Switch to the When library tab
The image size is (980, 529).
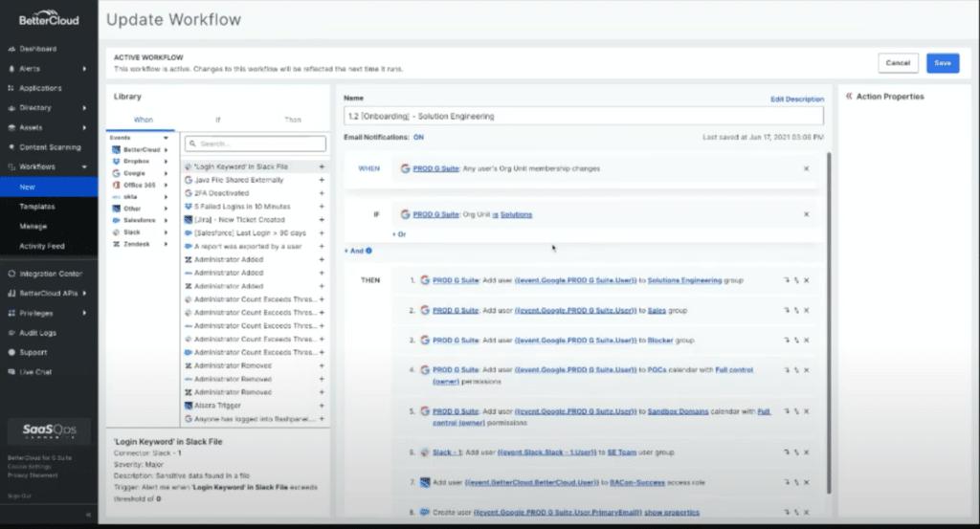pyautogui.click(x=144, y=120)
